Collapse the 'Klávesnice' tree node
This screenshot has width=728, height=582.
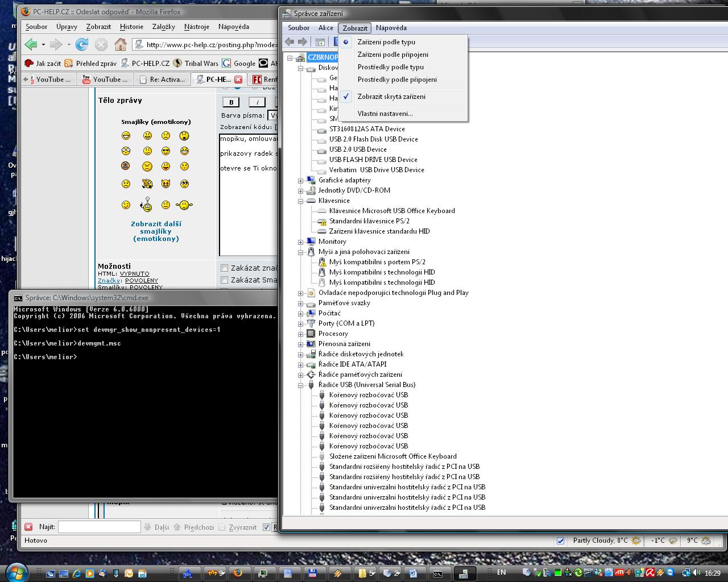300,201
